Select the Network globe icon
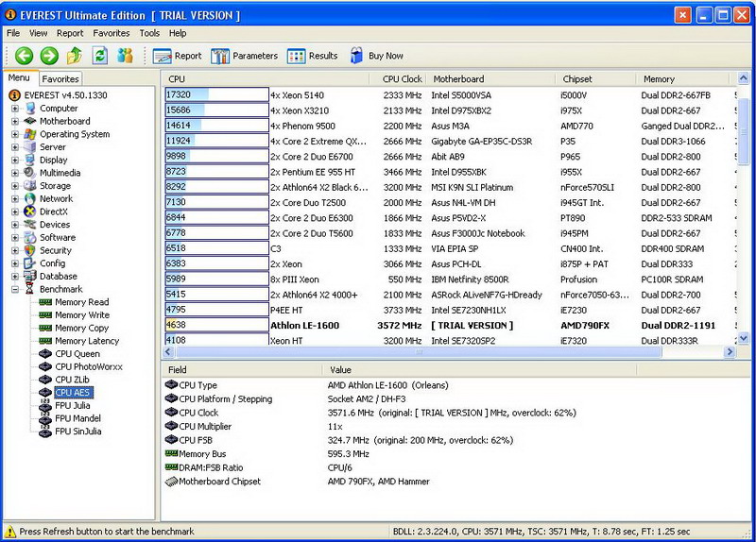756x542 pixels. (30, 198)
